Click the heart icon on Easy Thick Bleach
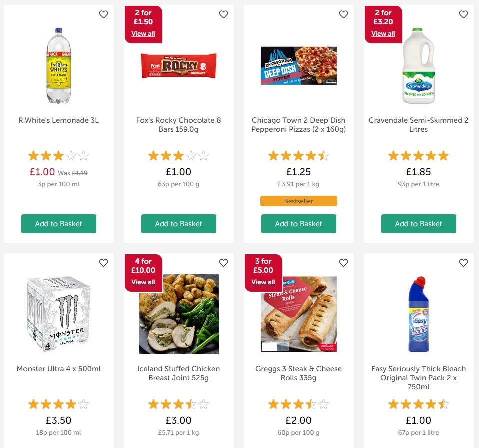Image resolution: width=479 pixels, height=448 pixels. [x=463, y=262]
